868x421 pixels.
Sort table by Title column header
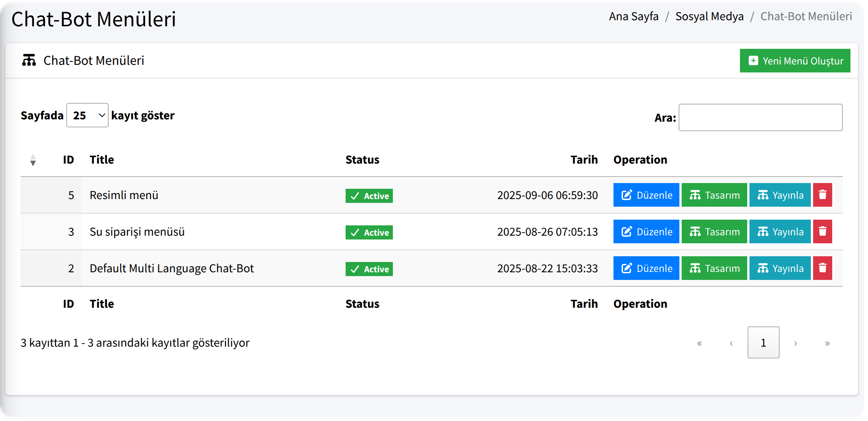point(102,160)
